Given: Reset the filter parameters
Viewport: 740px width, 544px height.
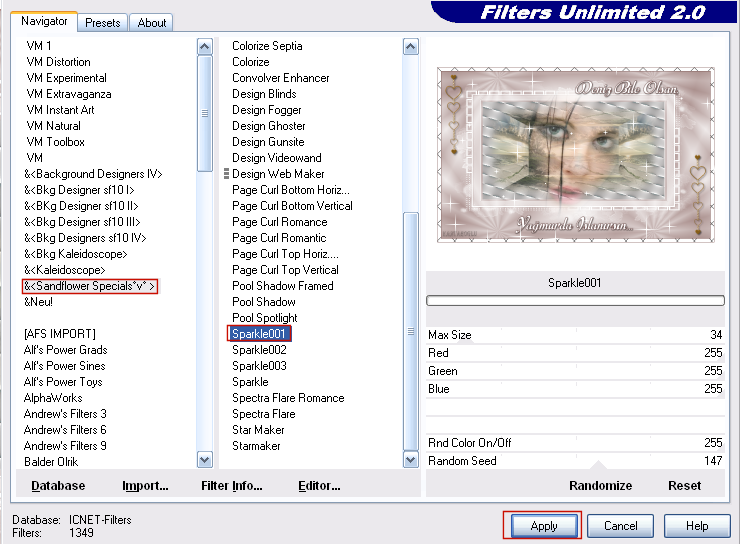Looking at the screenshot, I should click(684, 486).
